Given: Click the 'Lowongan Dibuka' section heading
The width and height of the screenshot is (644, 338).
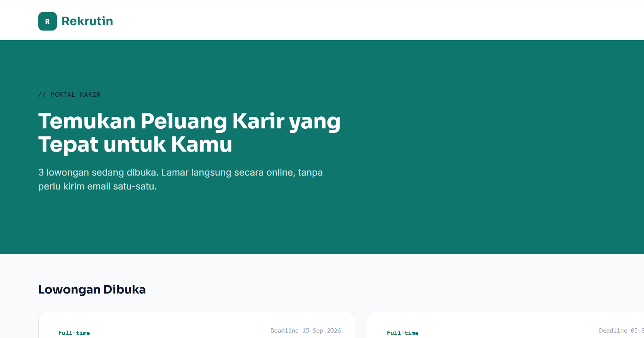Looking at the screenshot, I should (x=92, y=290).
